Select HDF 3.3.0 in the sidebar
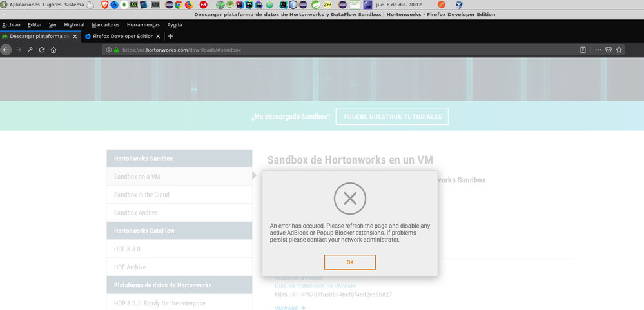 coord(179,249)
